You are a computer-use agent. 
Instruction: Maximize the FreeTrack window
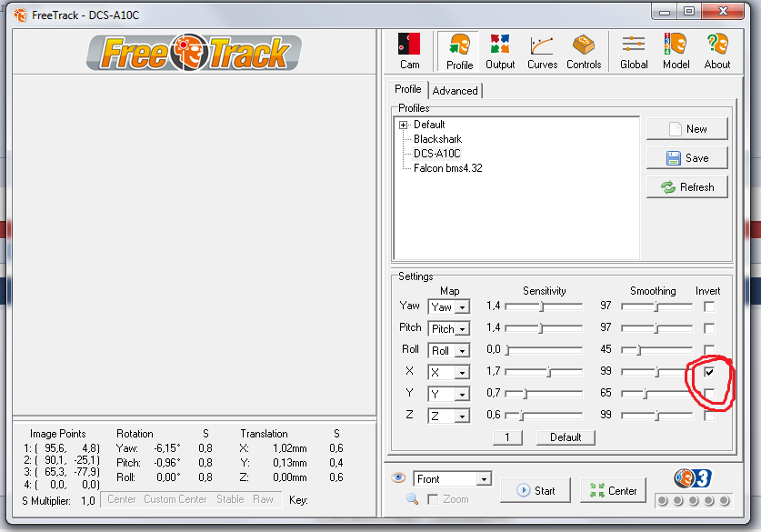688,12
